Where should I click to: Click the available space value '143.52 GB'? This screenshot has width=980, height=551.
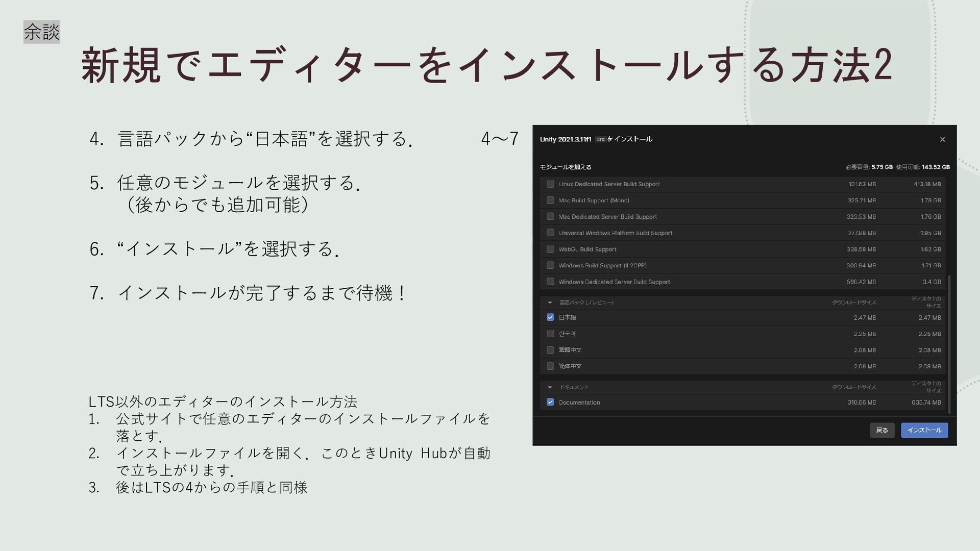coord(936,167)
